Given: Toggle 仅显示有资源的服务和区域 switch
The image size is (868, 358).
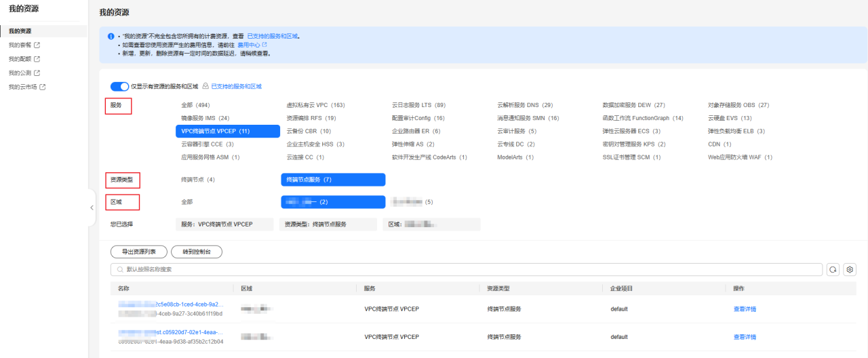Looking at the screenshot, I should coord(119,87).
